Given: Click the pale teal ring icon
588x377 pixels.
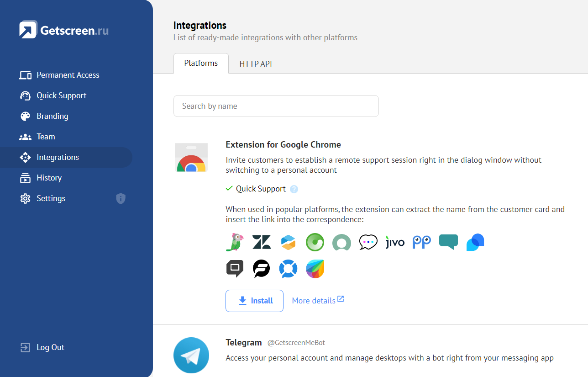Looking at the screenshot, I should pos(341,242).
